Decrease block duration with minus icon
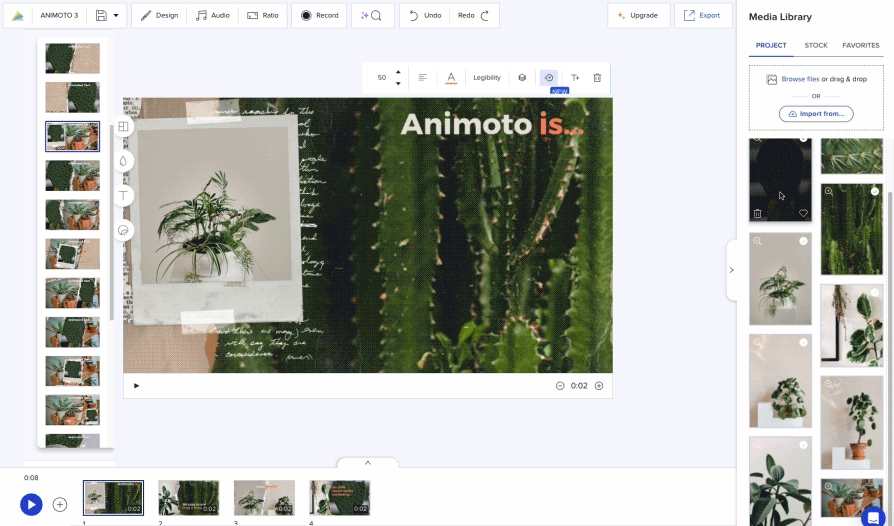The width and height of the screenshot is (894, 526). [x=560, y=386]
